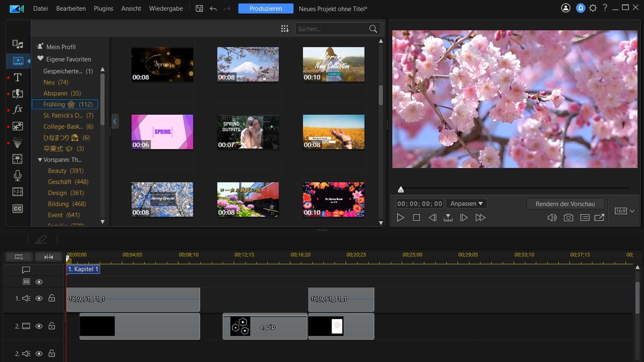Click the library grid view menu icon
The height and width of the screenshot is (362, 644).
[x=285, y=29]
